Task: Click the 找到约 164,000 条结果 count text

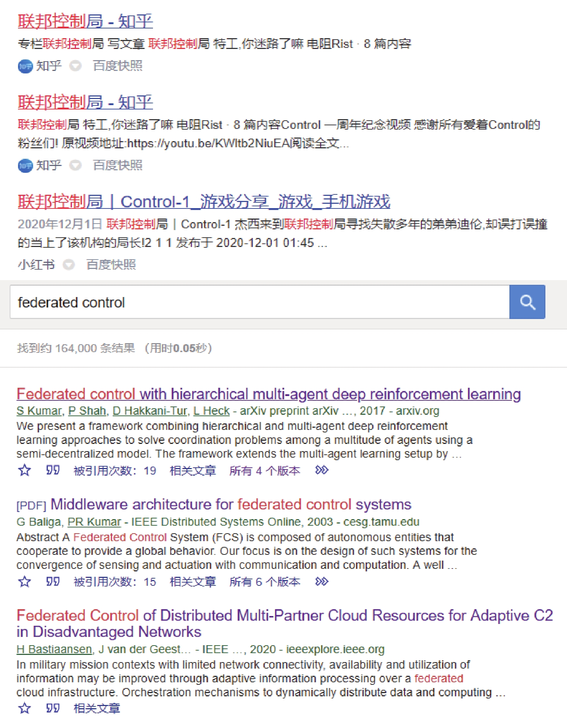Action: (x=76, y=348)
